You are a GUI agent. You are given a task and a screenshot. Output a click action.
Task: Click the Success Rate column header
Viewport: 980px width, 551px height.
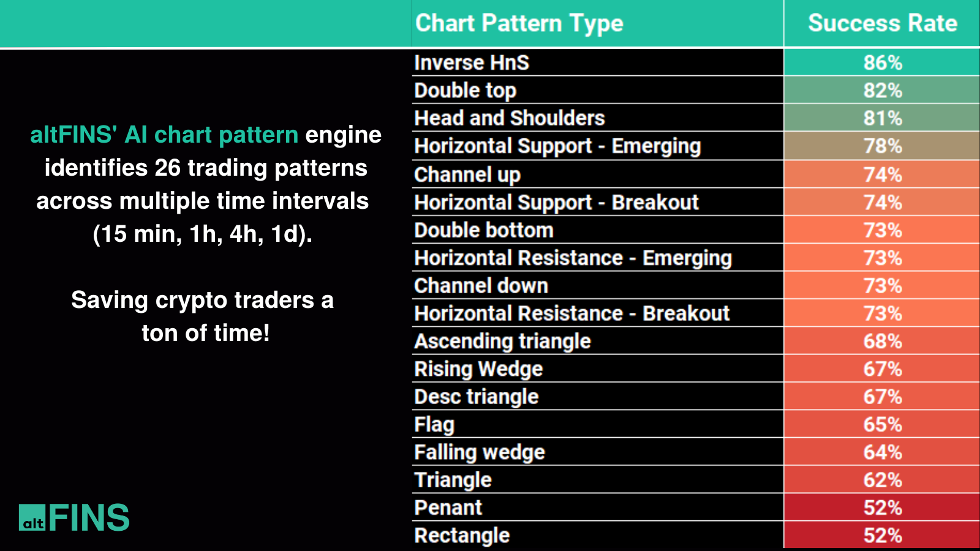(x=882, y=23)
